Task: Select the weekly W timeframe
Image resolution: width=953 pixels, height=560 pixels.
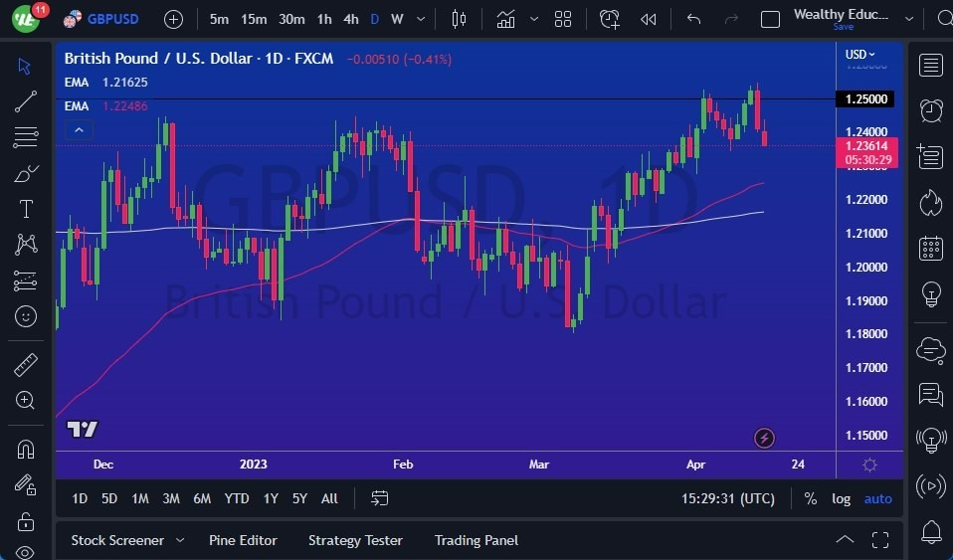Action: (397, 20)
